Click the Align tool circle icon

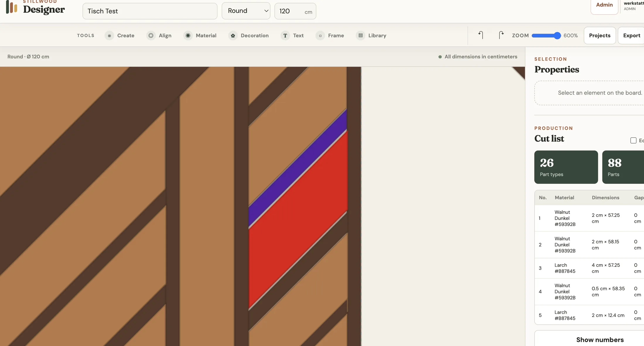(151, 35)
